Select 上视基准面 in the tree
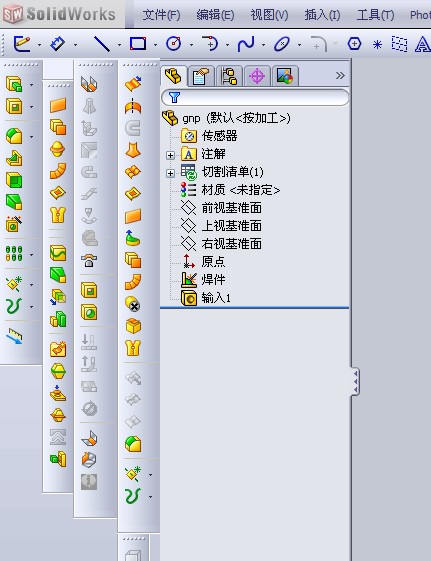The height and width of the screenshot is (561, 431). point(231,226)
